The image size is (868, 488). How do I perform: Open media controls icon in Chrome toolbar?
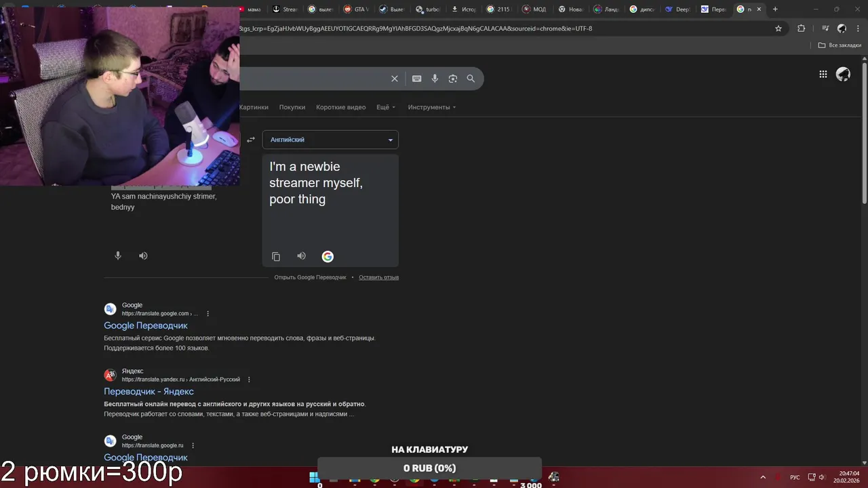pos(825,28)
